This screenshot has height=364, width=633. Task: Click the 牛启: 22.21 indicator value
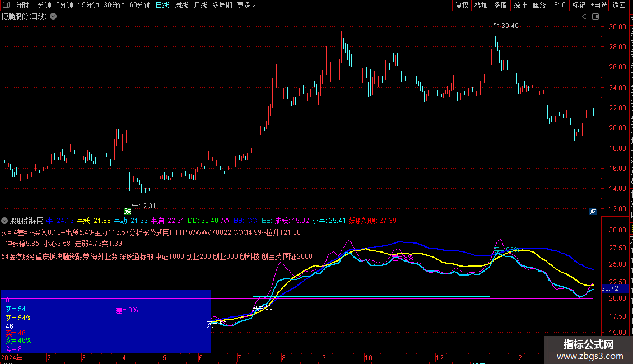click(167, 221)
